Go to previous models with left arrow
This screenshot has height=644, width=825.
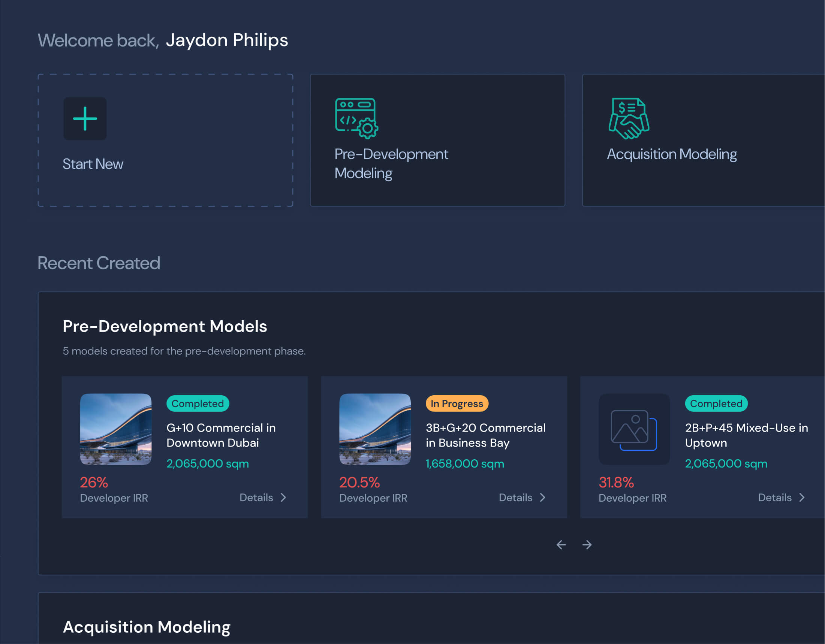561,545
